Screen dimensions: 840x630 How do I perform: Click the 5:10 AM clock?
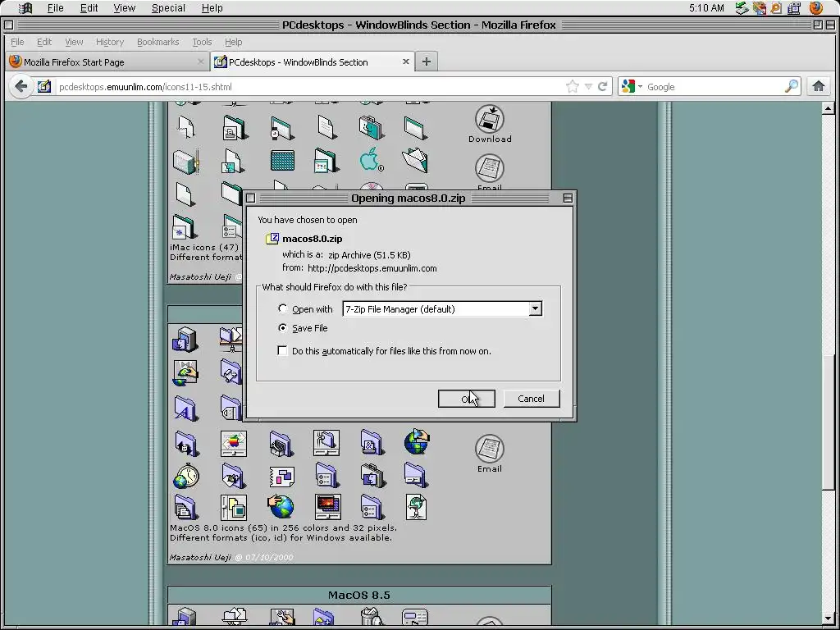point(706,8)
